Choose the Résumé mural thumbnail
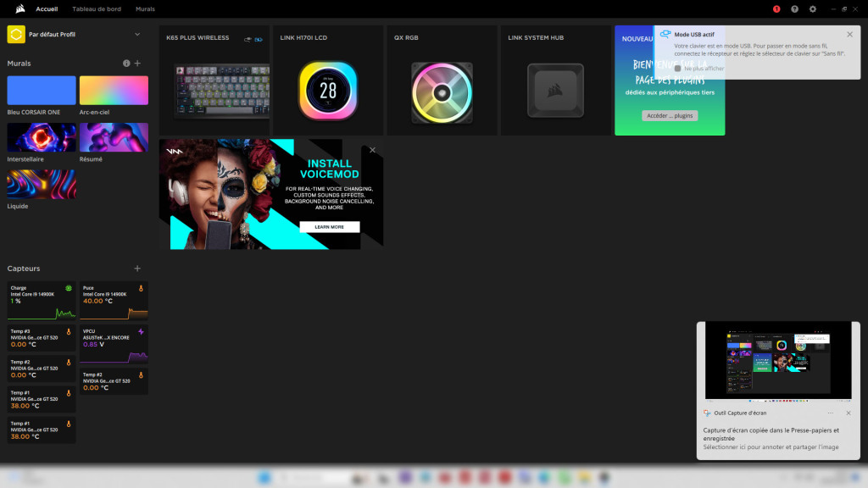This screenshot has width=868, height=488. click(114, 137)
